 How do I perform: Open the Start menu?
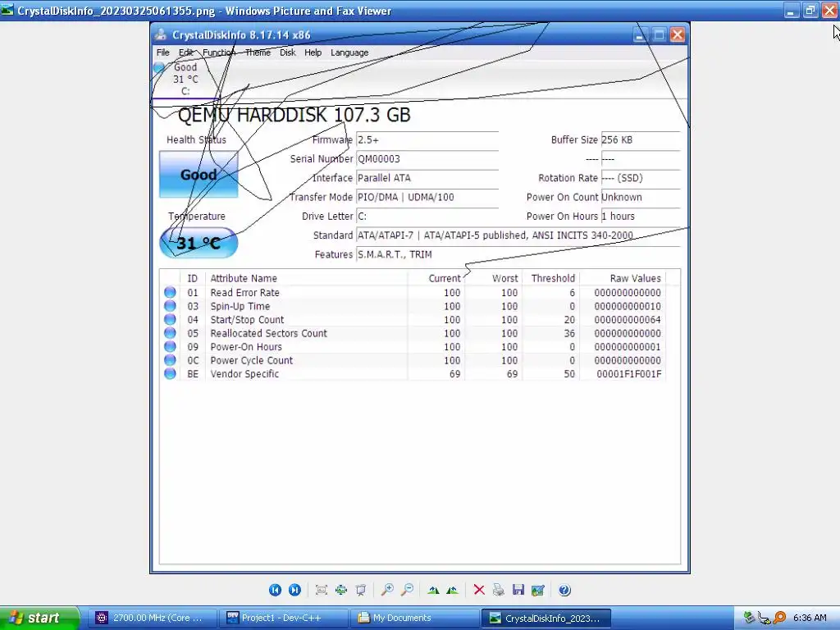click(x=39, y=618)
